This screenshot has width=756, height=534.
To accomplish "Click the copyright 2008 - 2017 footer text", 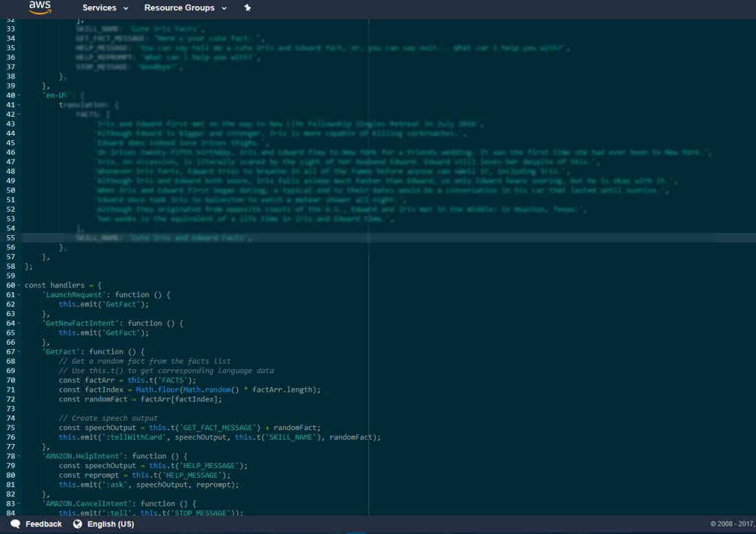I will pos(733,524).
